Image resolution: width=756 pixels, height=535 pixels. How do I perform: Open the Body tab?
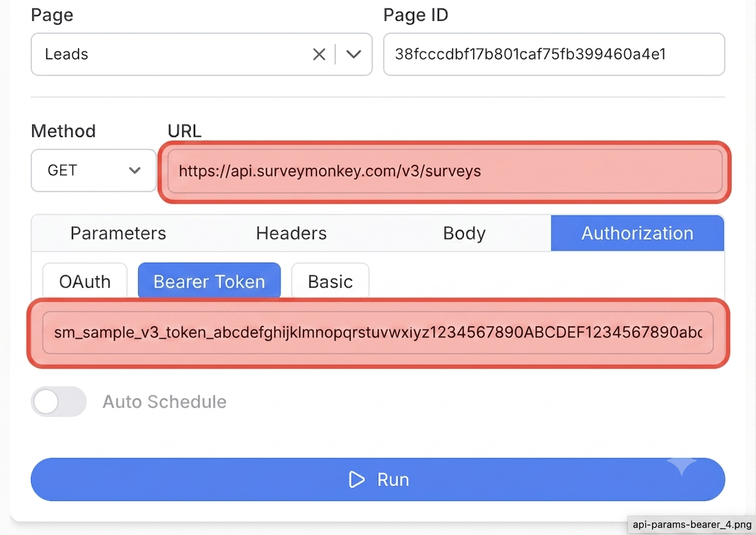coord(464,233)
